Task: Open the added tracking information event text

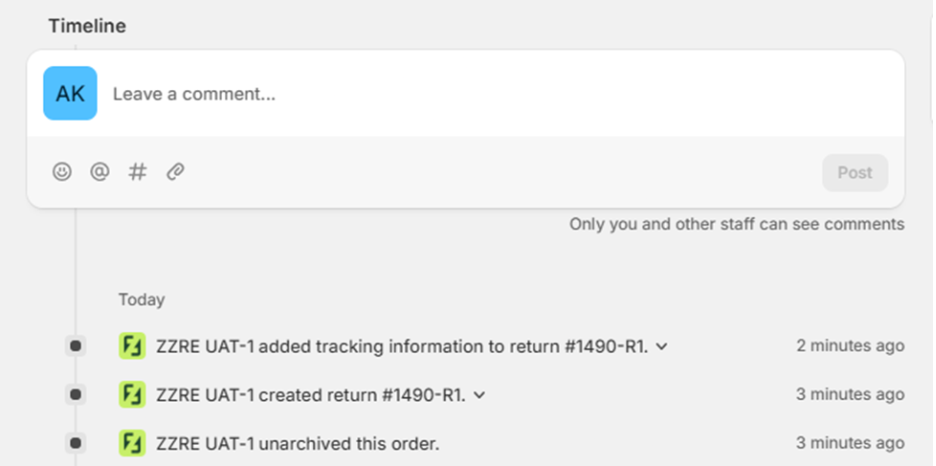Action: pos(402,346)
